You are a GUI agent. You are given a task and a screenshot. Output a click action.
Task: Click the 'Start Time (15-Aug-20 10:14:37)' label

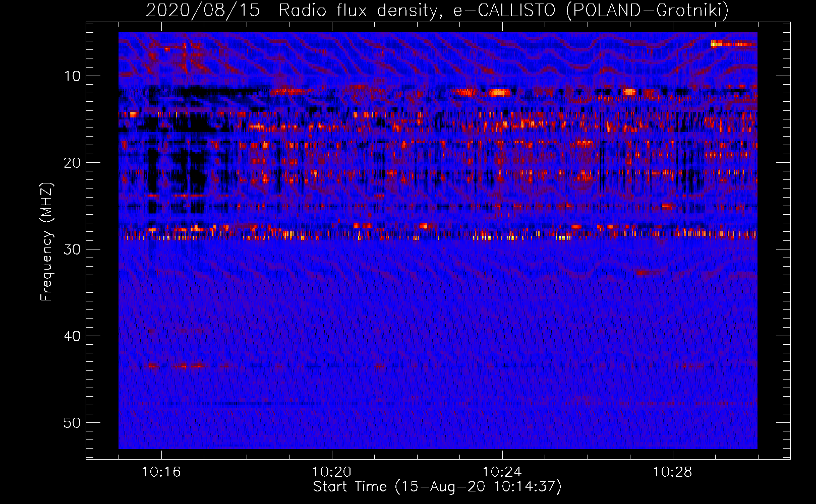pyautogui.click(x=437, y=487)
